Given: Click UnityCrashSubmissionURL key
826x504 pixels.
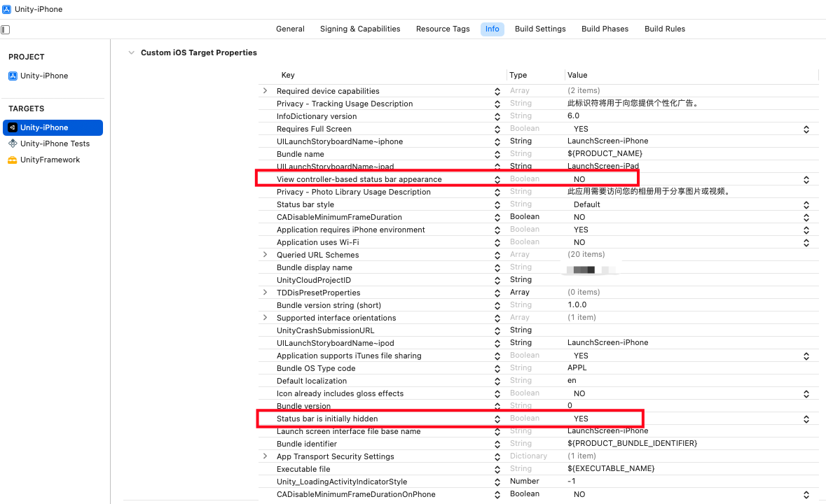Looking at the screenshot, I should tap(326, 330).
